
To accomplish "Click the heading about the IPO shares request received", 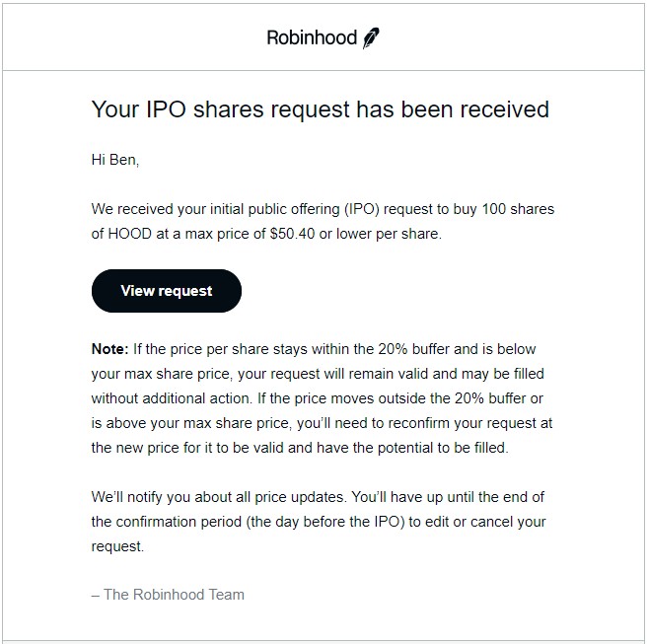I will [x=321, y=109].
